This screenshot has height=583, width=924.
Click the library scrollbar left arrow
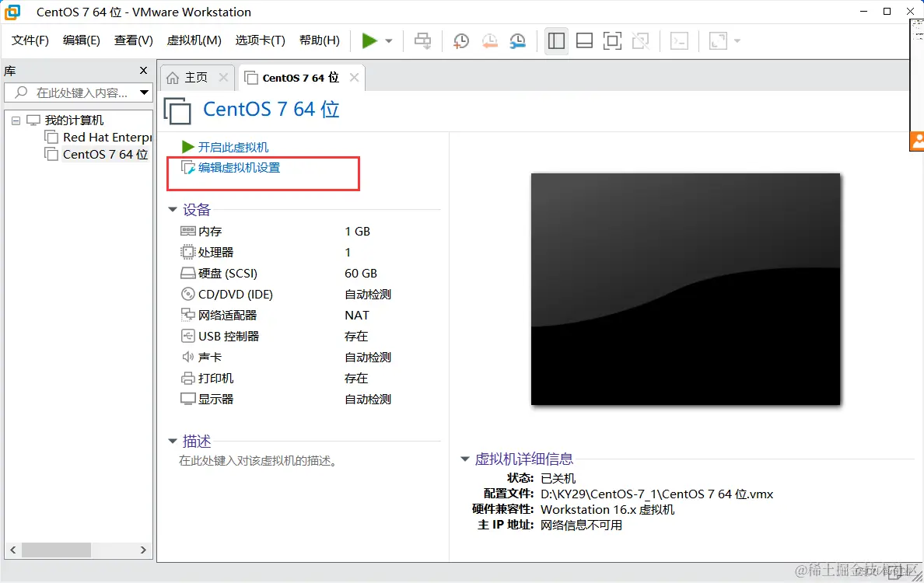[13, 550]
